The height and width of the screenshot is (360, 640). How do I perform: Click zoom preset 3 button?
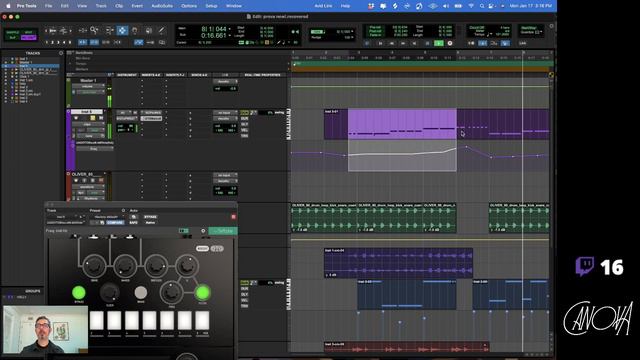(x=58, y=42)
